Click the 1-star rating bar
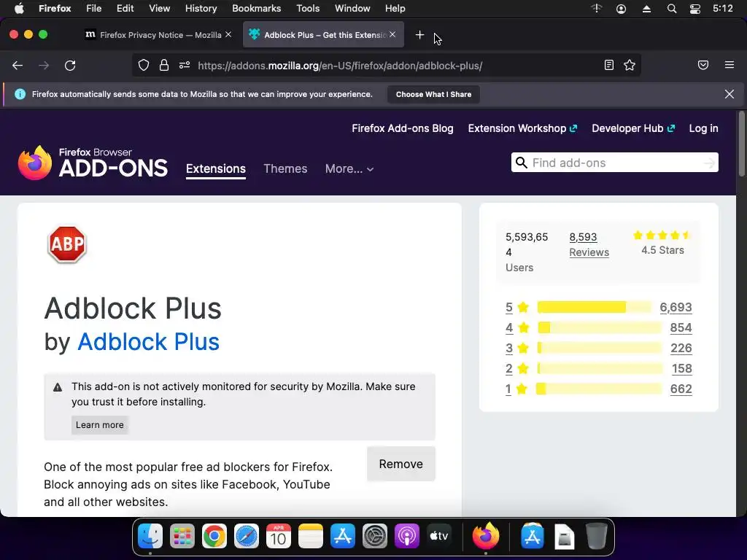 599,389
